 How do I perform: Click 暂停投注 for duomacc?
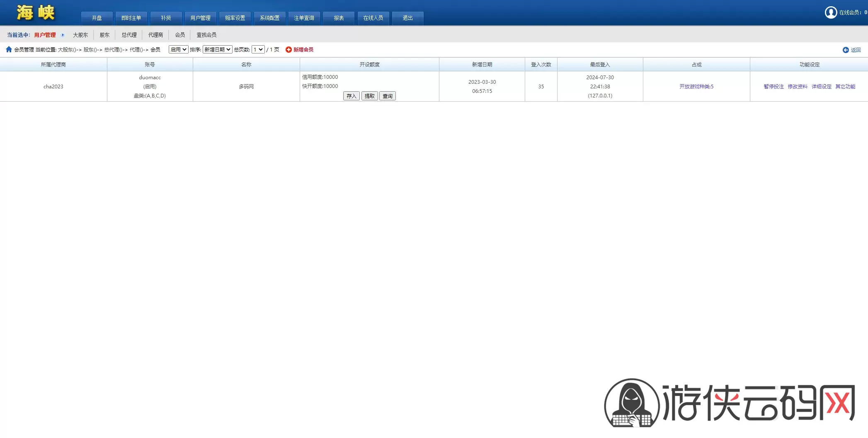774,87
